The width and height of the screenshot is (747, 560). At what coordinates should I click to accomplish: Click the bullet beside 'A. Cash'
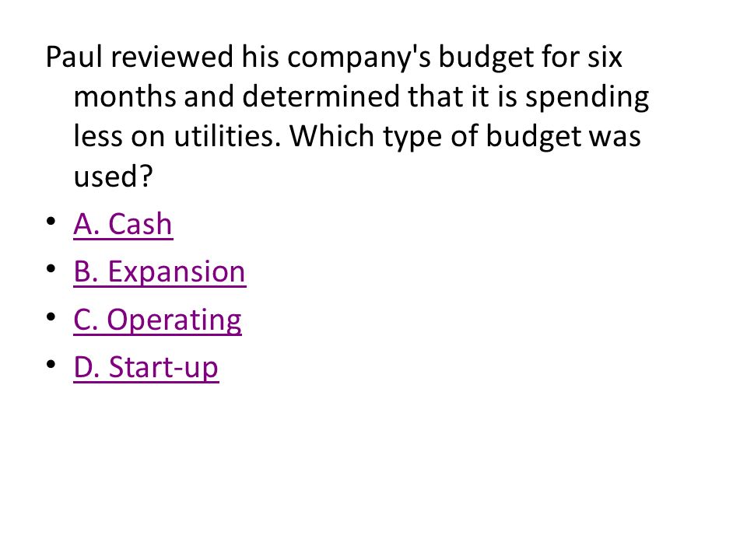click(51, 222)
